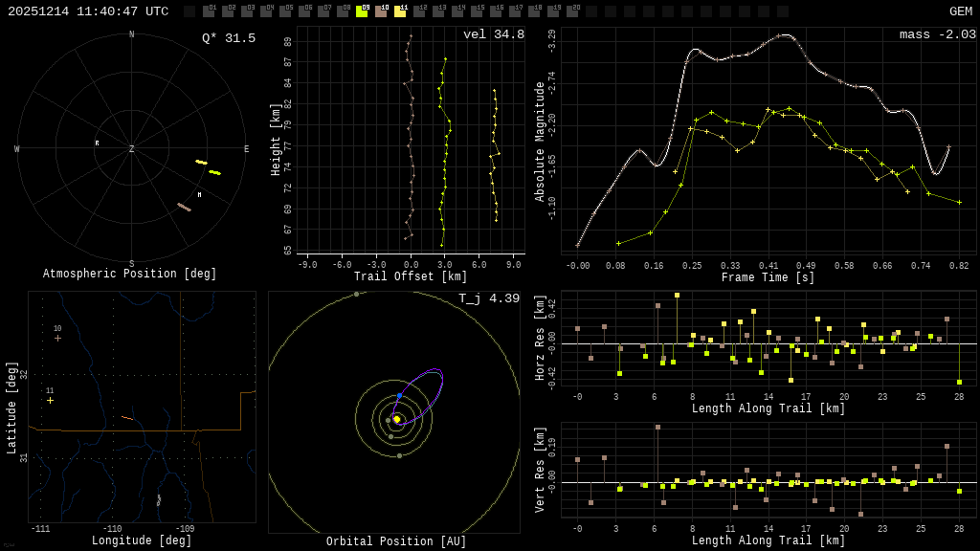980x551 pixels.
Task: Click the blue Earth dot in orbit plot
Action: point(399,395)
